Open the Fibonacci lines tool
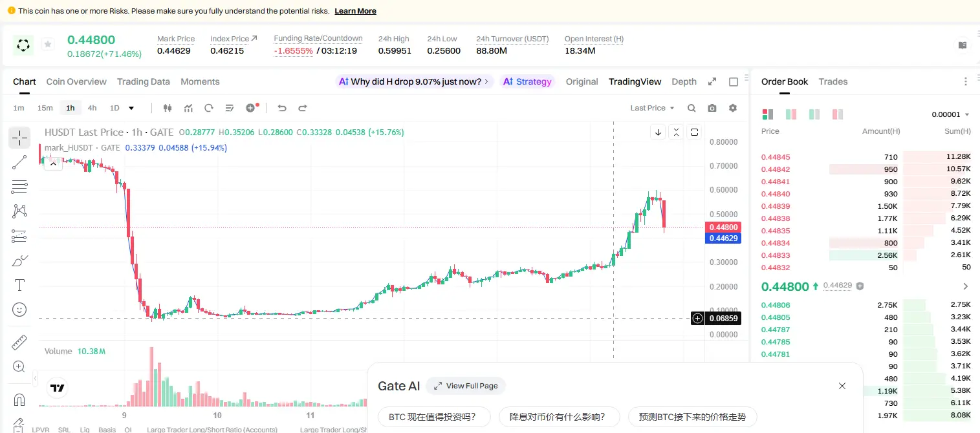The image size is (980, 433). coord(19,187)
